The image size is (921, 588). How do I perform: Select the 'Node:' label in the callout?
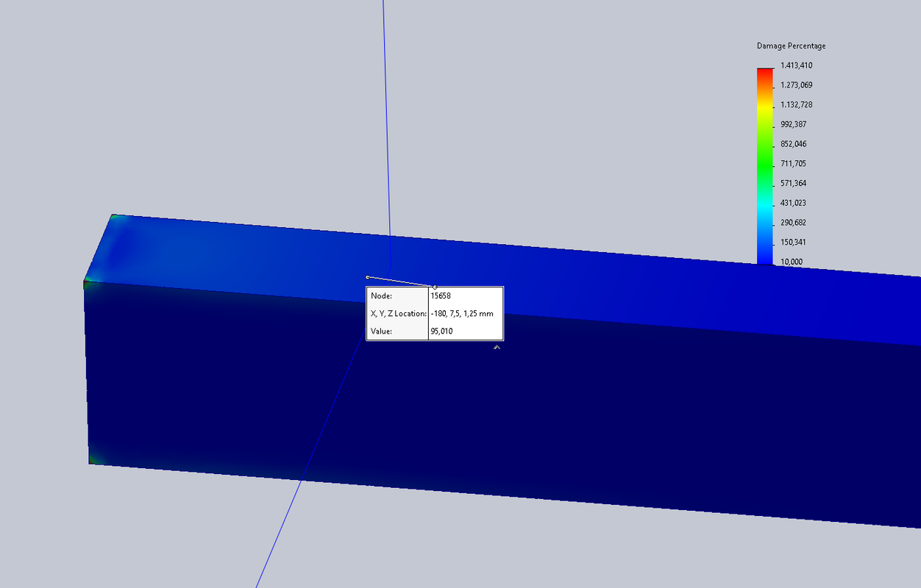point(382,296)
